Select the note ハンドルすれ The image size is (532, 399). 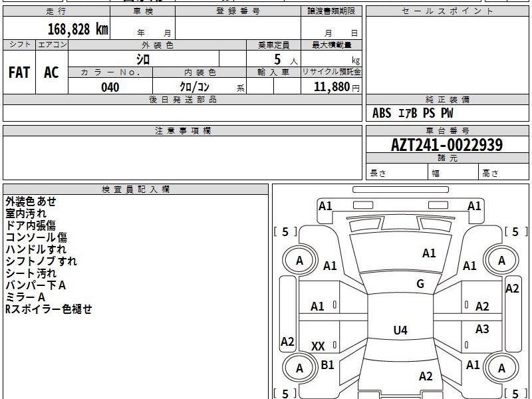tap(36, 249)
